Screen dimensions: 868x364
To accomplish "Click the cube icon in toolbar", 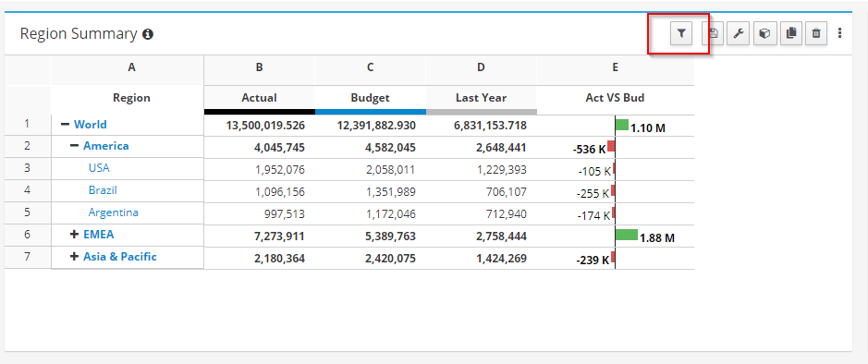I will (764, 34).
